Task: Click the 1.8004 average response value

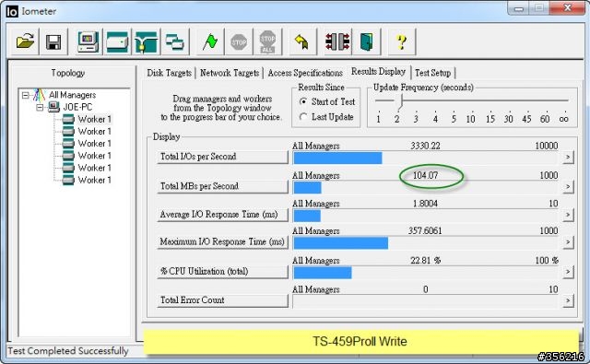Action: [425, 204]
